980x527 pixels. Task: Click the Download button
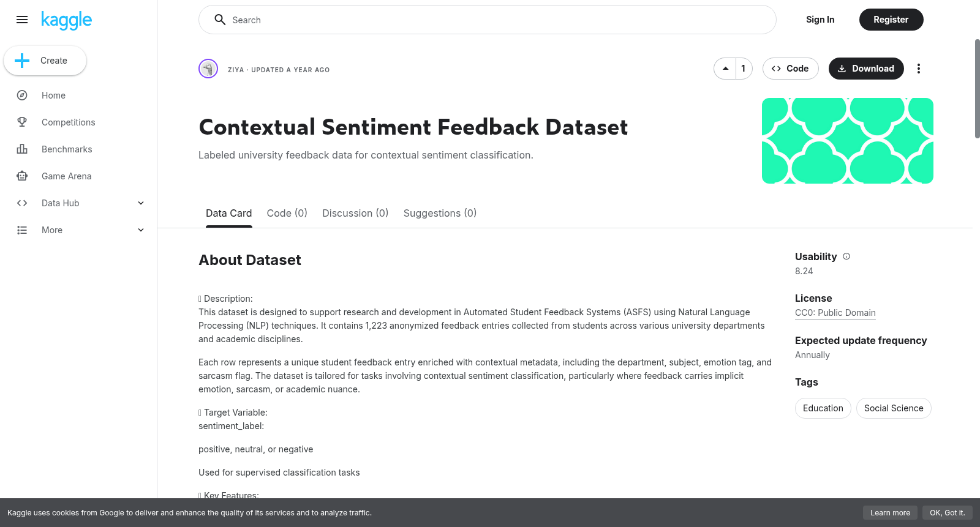pos(866,69)
